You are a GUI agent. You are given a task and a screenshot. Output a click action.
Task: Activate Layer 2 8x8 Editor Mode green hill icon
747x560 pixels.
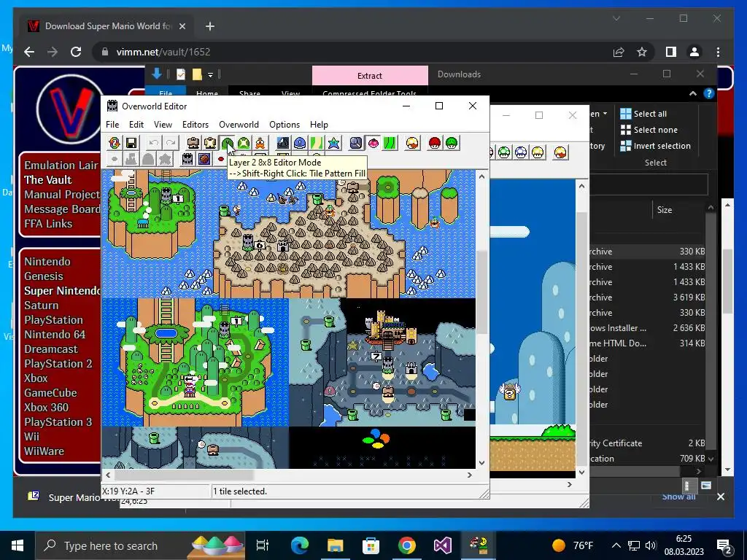pos(228,143)
